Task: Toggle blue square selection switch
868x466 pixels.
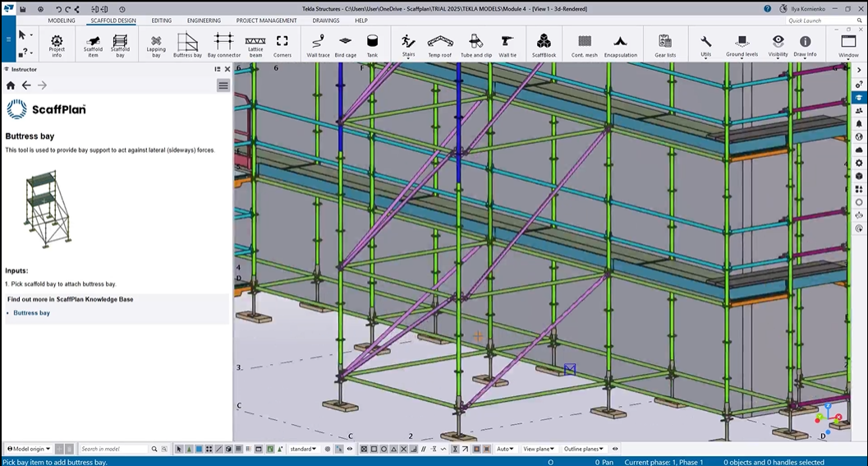Action: click(199, 449)
